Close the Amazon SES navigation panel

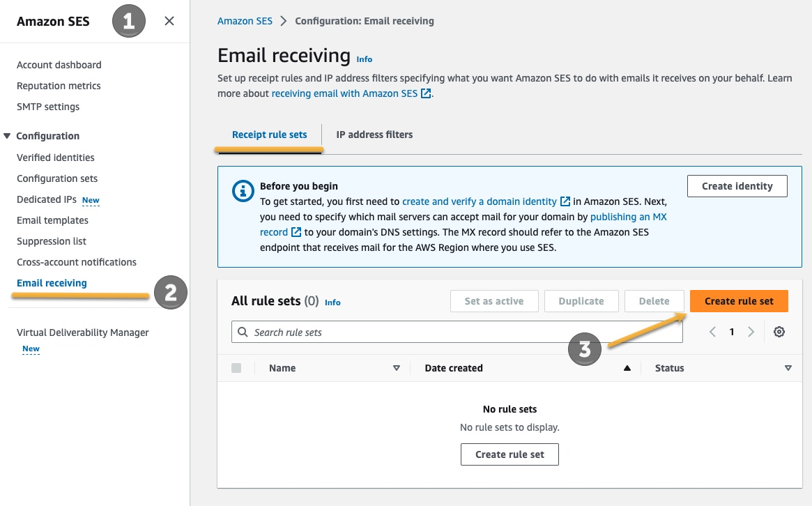click(169, 21)
